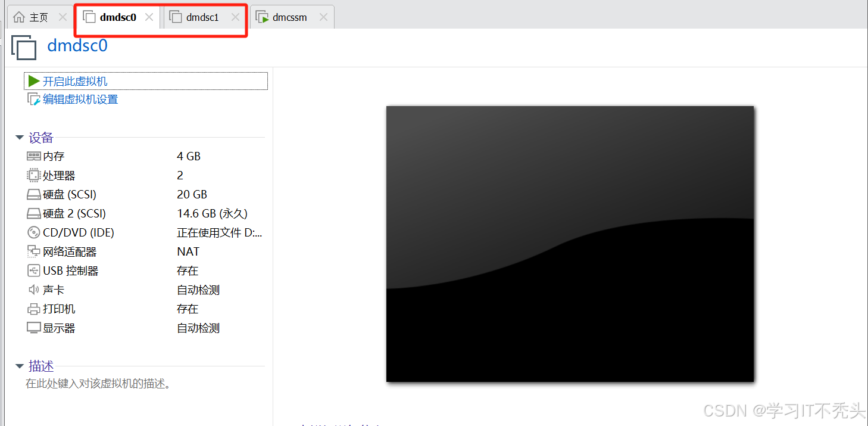Select the 声卡 device row
The width and height of the screenshot is (868, 426).
pos(145,290)
